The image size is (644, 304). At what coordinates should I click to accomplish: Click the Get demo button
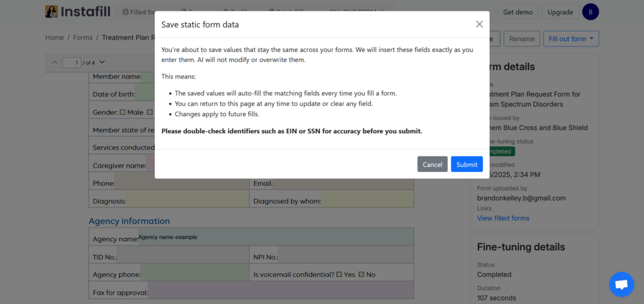click(518, 12)
